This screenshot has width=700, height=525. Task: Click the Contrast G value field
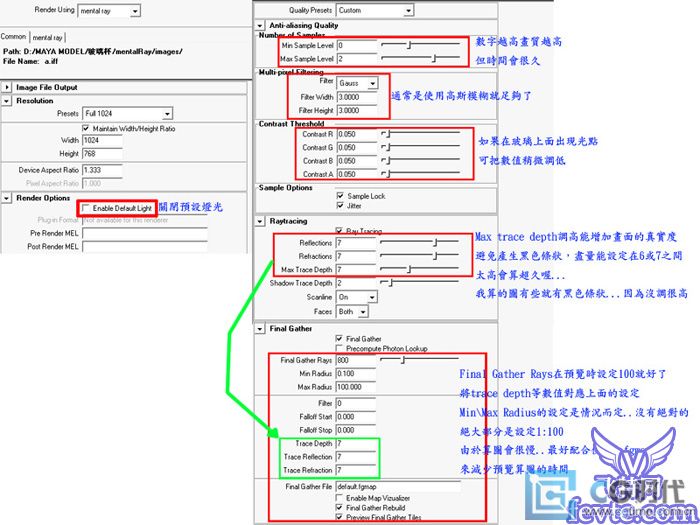click(357, 148)
